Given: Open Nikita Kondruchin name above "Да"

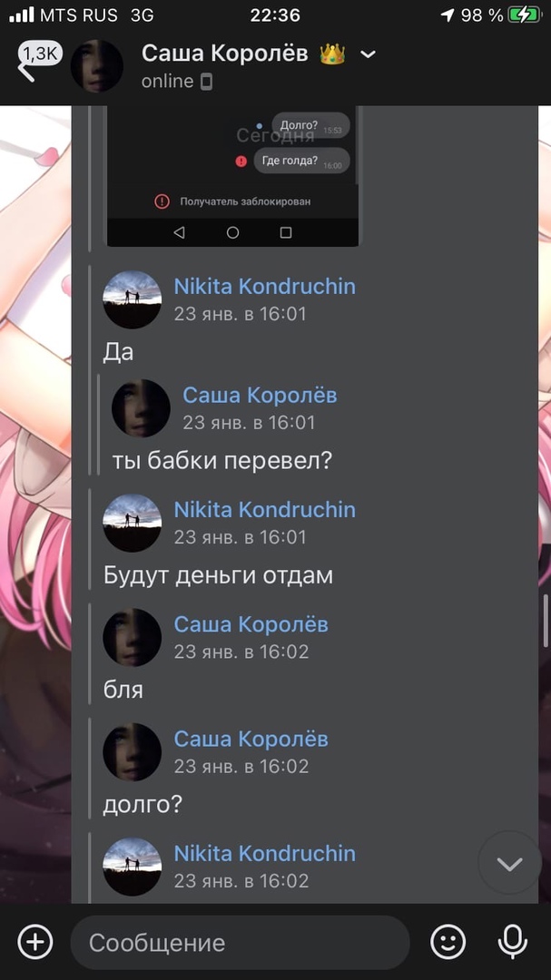Looking at the screenshot, I should [x=264, y=286].
